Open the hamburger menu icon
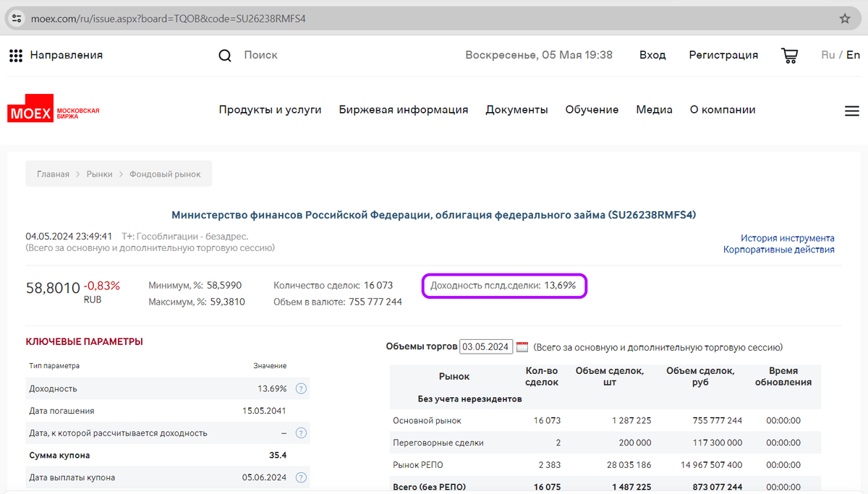The height and width of the screenshot is (494, 868). point(851,110)
